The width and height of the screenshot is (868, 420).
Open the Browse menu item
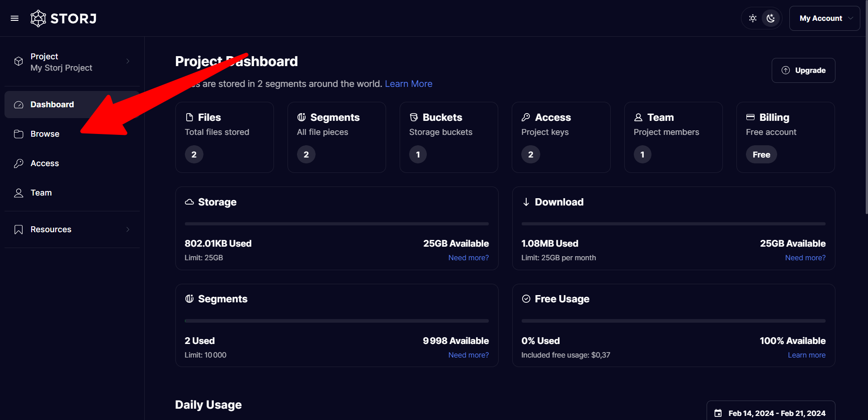pyautogui.click(x=45, y=134)
